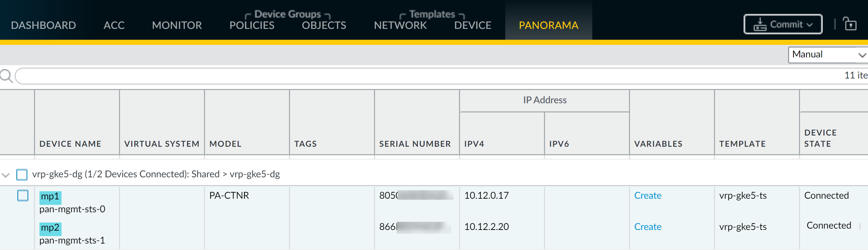
Task: Open the Objects tab
Action: [324, 25]
